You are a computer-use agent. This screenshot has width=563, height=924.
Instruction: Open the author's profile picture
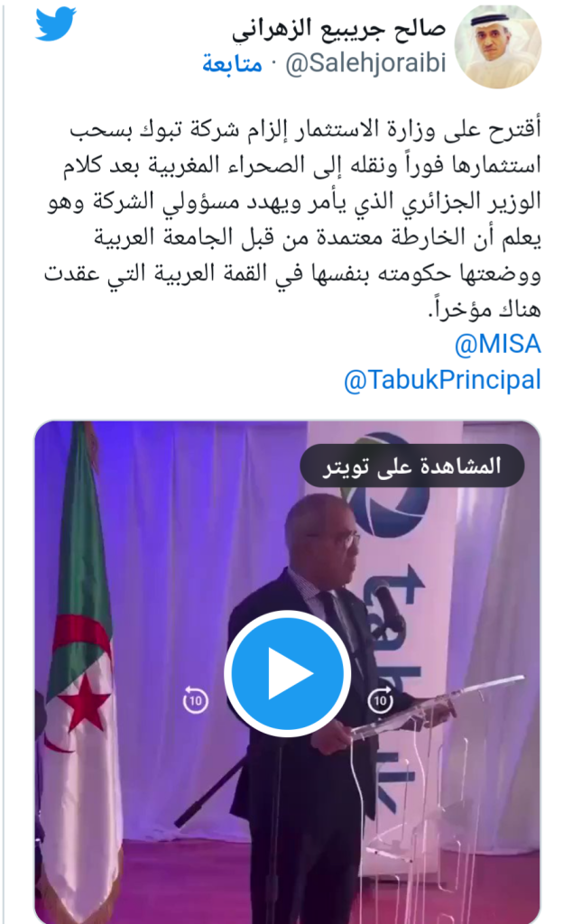click(498, 46)
